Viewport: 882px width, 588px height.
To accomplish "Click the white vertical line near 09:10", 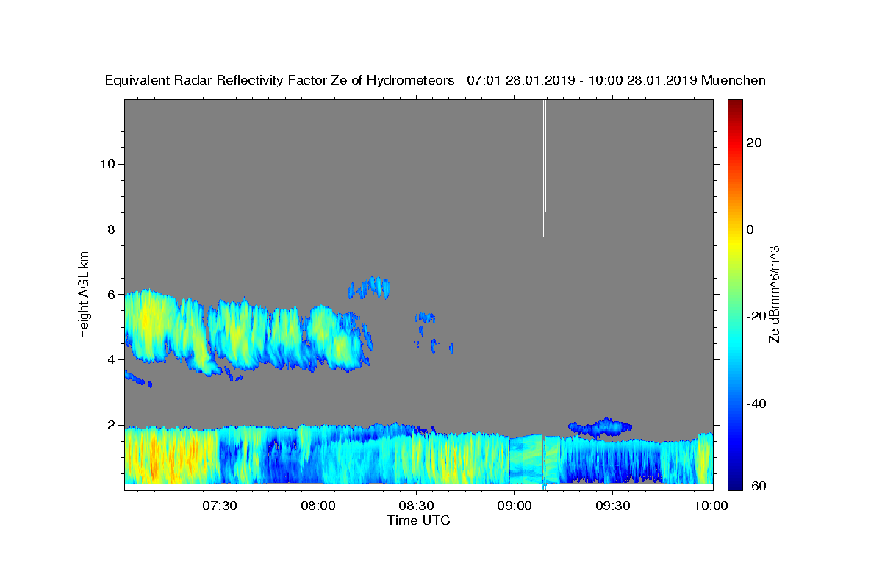I will point(545,168).
